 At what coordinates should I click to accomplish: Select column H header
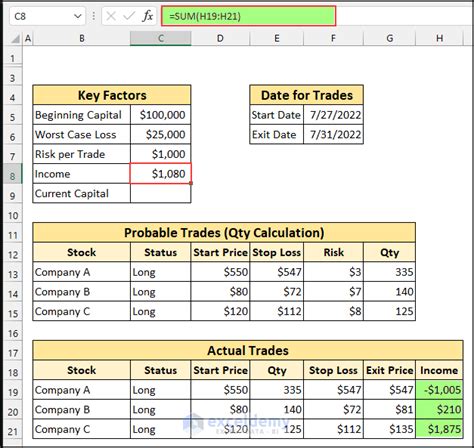coord(439,38)
